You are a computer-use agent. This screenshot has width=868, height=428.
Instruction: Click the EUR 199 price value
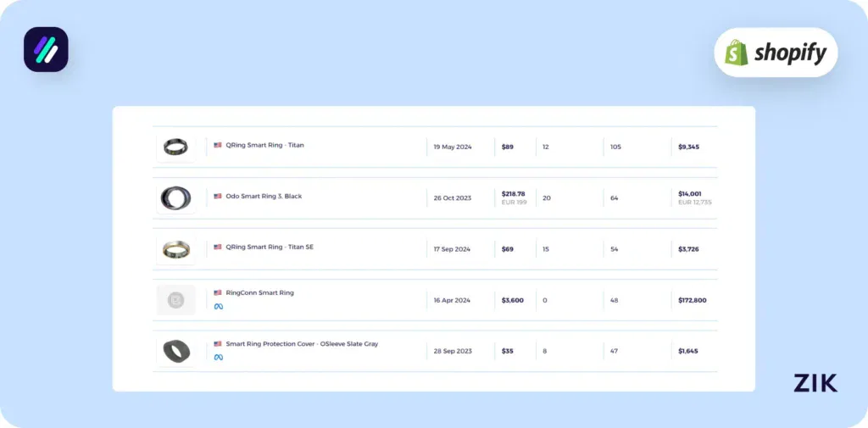[515, 202]
